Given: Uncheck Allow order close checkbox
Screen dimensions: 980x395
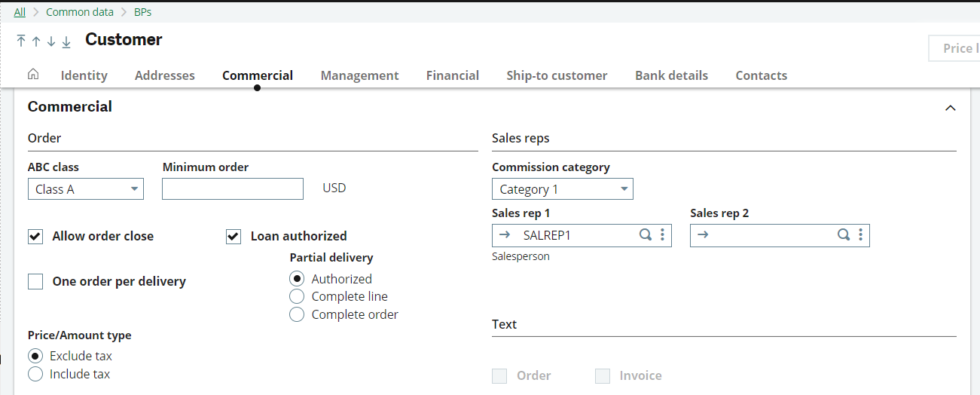Looking at the screenshot, I should point(35,237).
